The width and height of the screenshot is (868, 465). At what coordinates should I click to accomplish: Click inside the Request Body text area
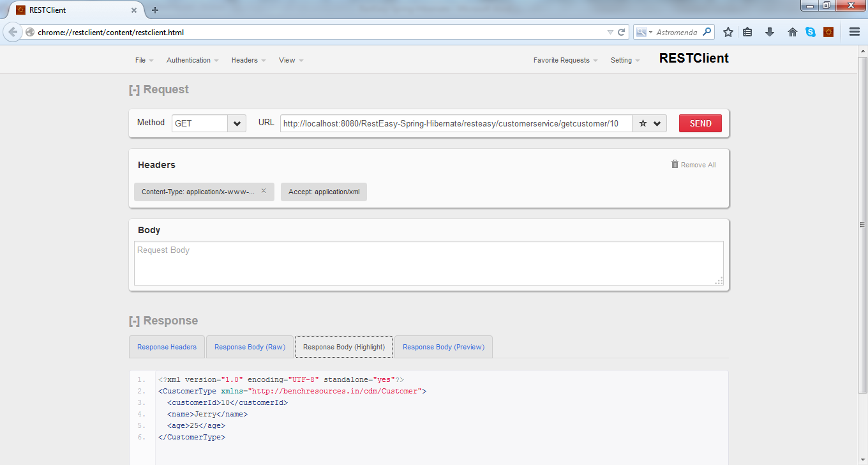point(428,261)
